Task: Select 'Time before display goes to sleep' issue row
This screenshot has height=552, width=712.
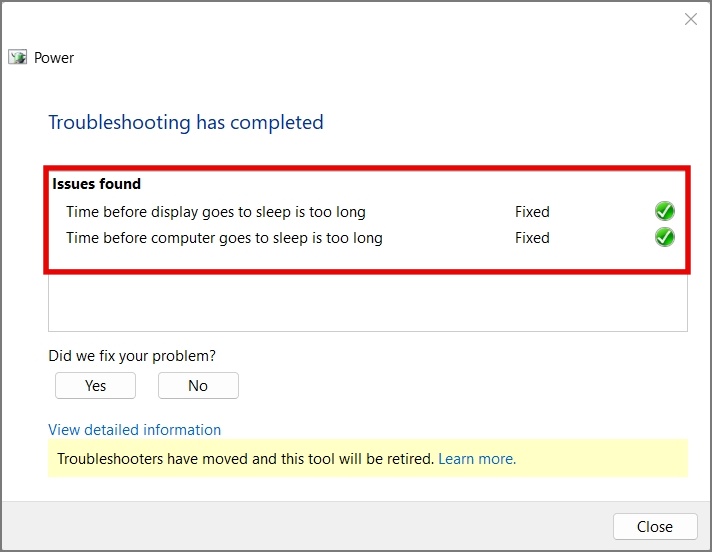Action: tap(368, 212)
